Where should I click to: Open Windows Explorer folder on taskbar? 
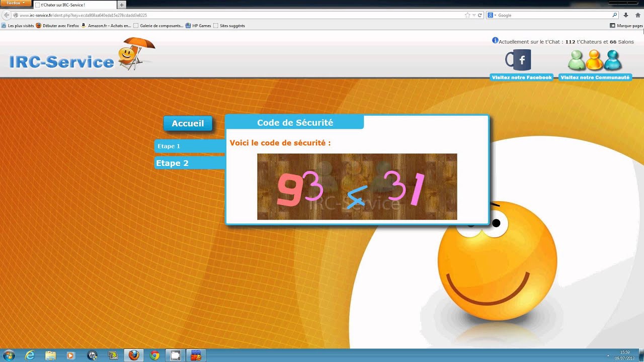(x=51, y=355)
